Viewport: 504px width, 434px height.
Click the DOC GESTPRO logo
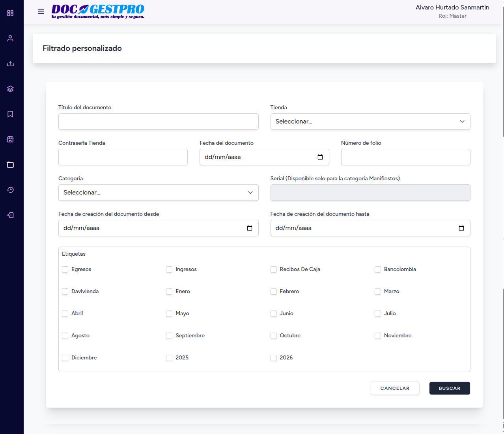(98, 11)
